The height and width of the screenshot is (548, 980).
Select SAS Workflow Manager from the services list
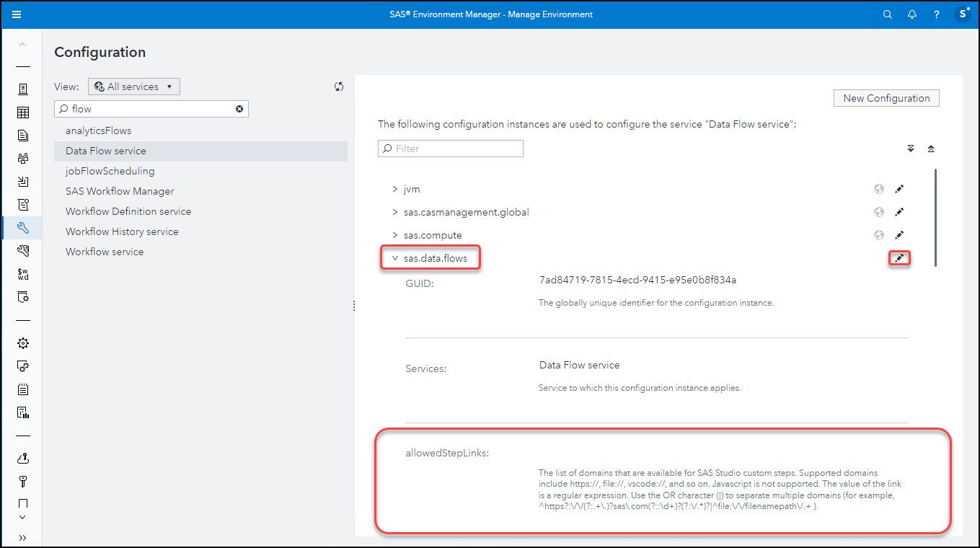point(119,190)
